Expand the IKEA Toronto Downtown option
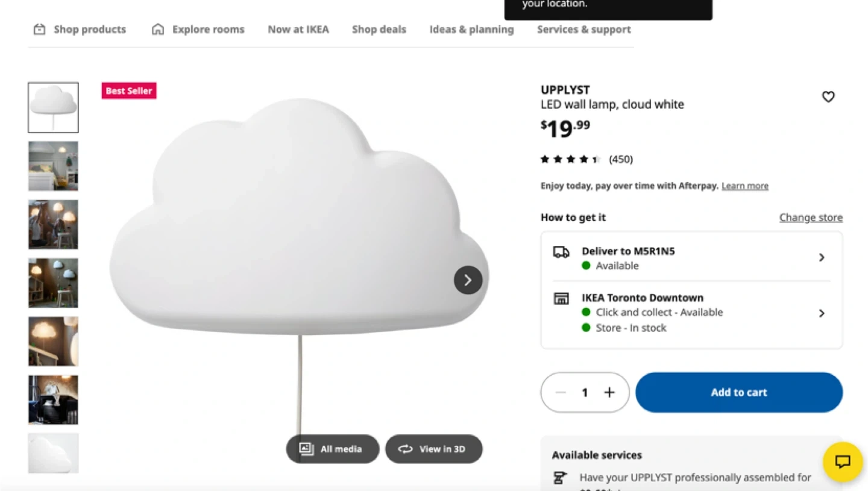 pyautogui.click(x=692, y=313)
